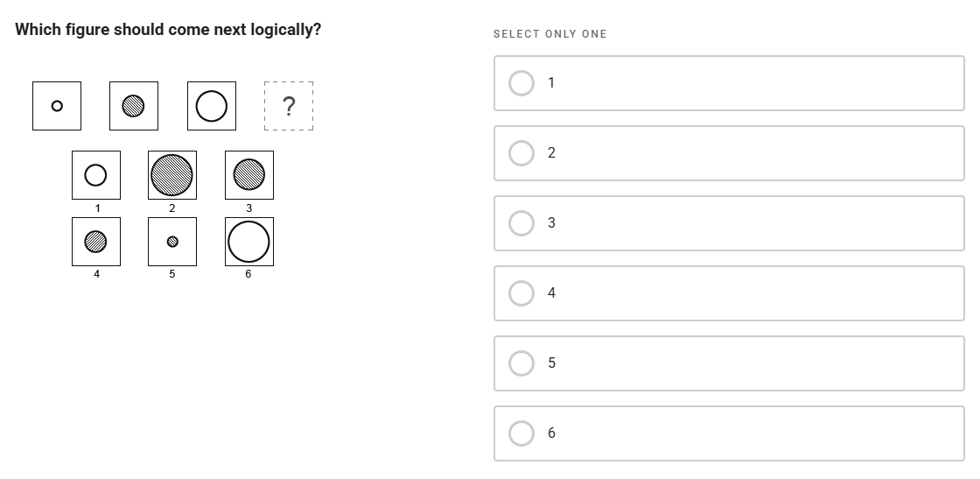The image size is (980, 479).
Task: Click the third sequence figure with large circle
Action: coord(211,106)
